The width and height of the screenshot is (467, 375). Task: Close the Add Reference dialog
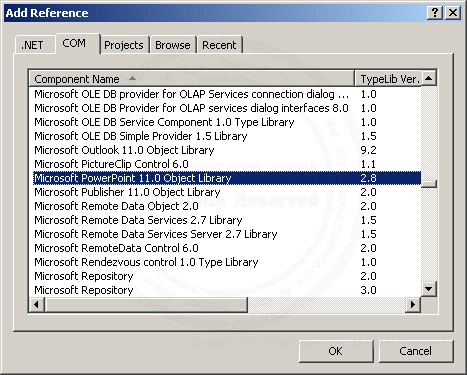tap(453, 13)
